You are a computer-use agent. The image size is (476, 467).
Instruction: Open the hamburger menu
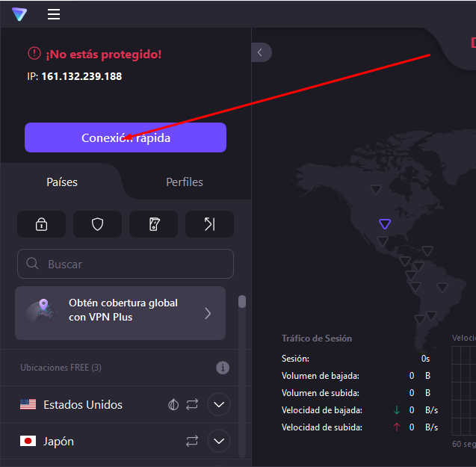point(54,14)
